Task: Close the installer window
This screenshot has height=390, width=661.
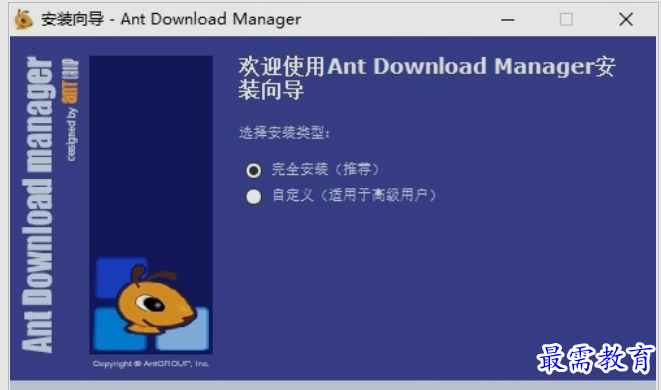Action: (626, 19)
